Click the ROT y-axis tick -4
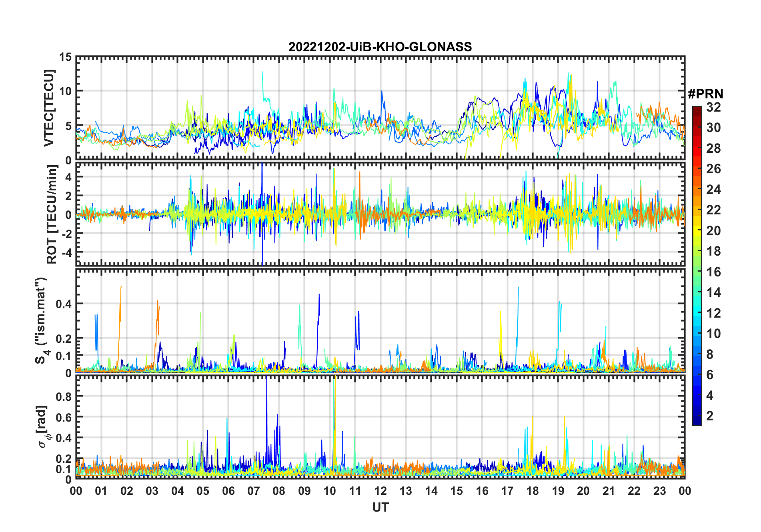The height and width of the screenshot is (532, 761). click(66, 252)
